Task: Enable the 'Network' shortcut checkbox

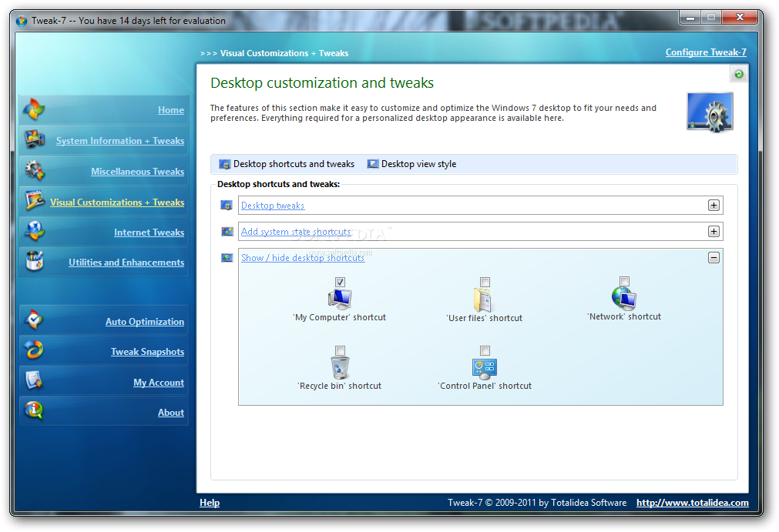Action: click(x=624, y=281)
